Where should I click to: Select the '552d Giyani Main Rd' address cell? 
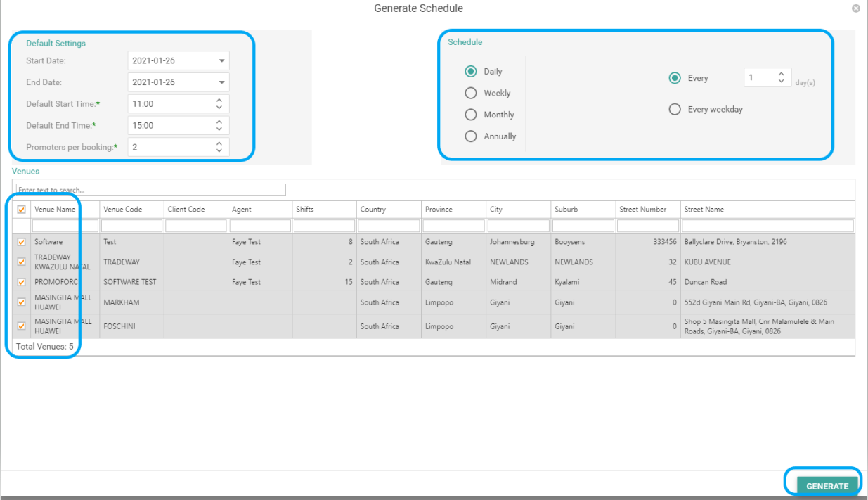coord(767,302)
